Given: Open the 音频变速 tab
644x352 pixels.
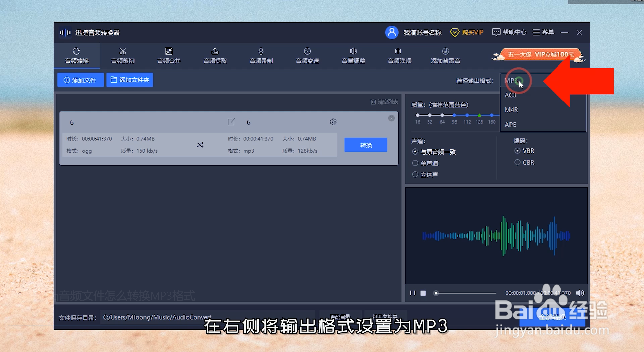Looking at the screenshot, I should coord(307,56).
